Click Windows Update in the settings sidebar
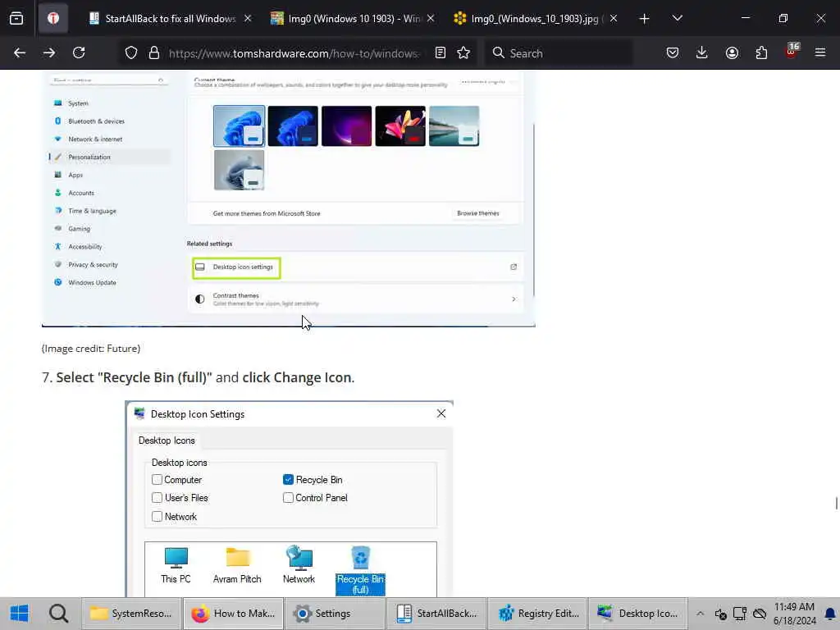Image resolution: width=840 pixels, height=630 pixels. (92, 282)
